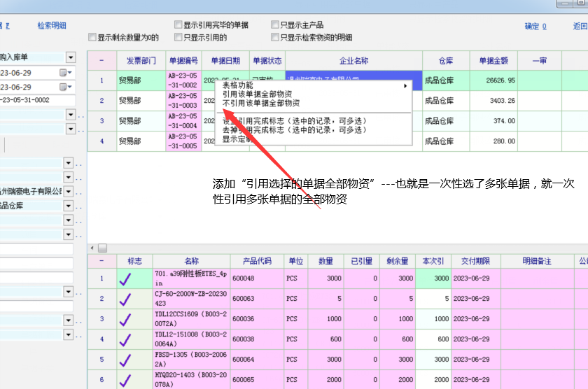
Task: Toggle 显示剩余数量为0的 checkbox
Action: 92,38
